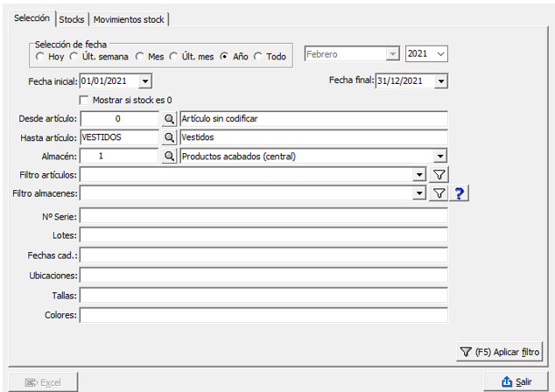Image resolution: width=555 pixels, height=392 pixels.
Task: Click the Fecha final 31/12/2021 value
Action: pos(400,81)
